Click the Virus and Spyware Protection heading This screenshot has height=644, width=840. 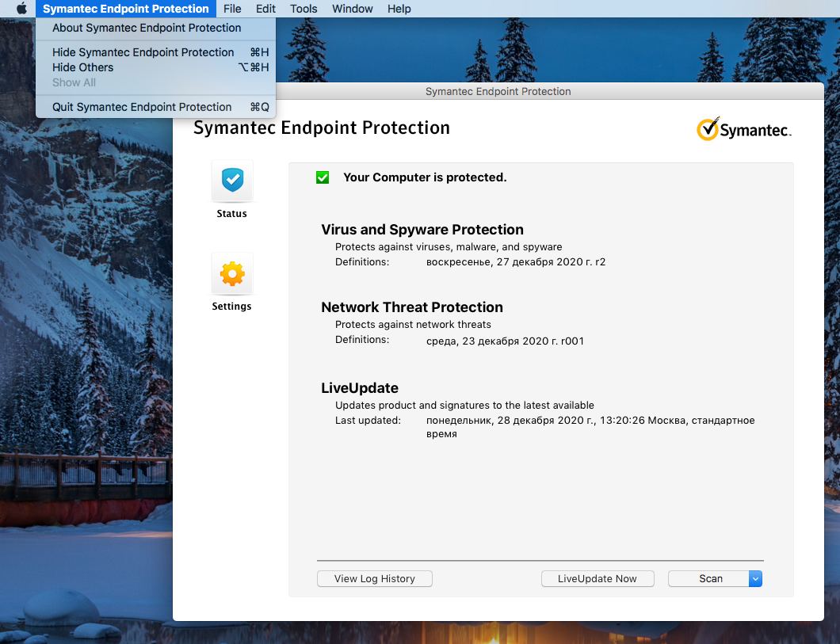pyautogui.click(x=422, y=229)
